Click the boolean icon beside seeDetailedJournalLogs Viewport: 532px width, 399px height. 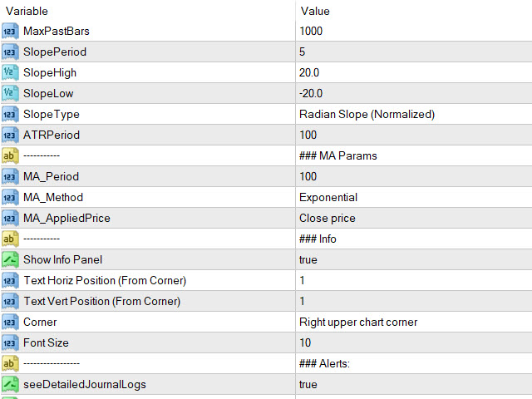pos(10,385)
